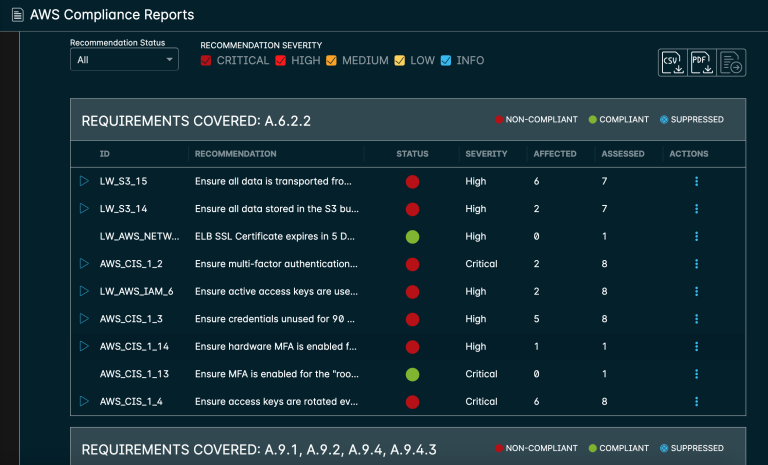Sort by the ASSESSED column header
The height and width of the screenshot is (465, 768).
[x=623, y=154]
